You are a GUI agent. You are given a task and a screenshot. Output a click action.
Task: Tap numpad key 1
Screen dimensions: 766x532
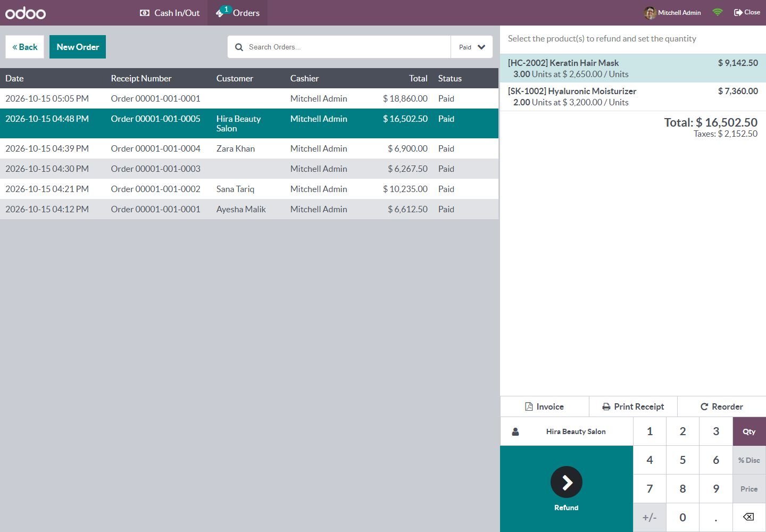[650, 431]
